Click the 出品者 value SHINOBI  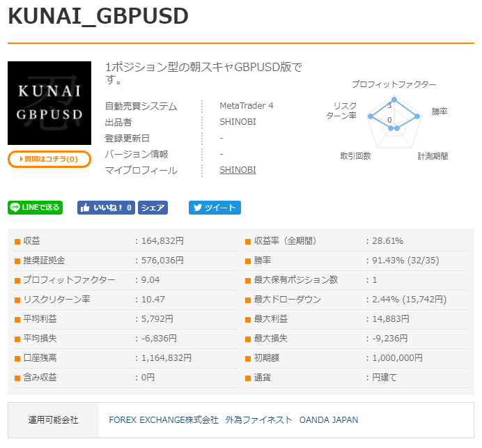click(238, 122)
